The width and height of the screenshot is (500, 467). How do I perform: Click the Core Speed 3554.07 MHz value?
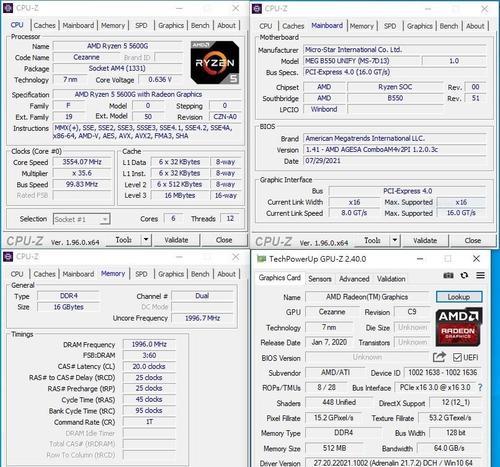(82, 162)
